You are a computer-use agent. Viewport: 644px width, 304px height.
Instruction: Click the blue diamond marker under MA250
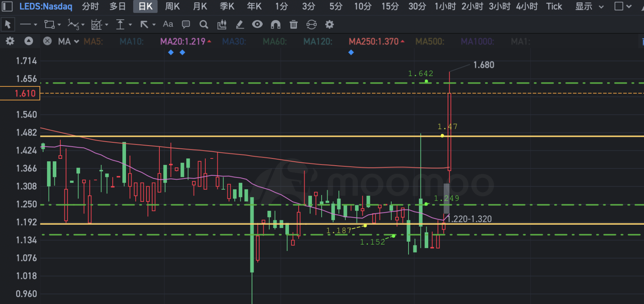[351, 52]
